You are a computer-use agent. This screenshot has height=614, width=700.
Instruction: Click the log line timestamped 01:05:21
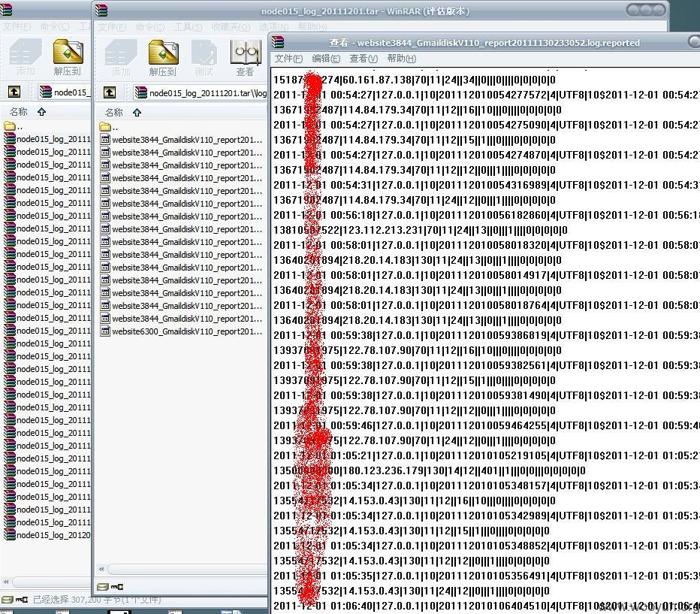[487, 455]
